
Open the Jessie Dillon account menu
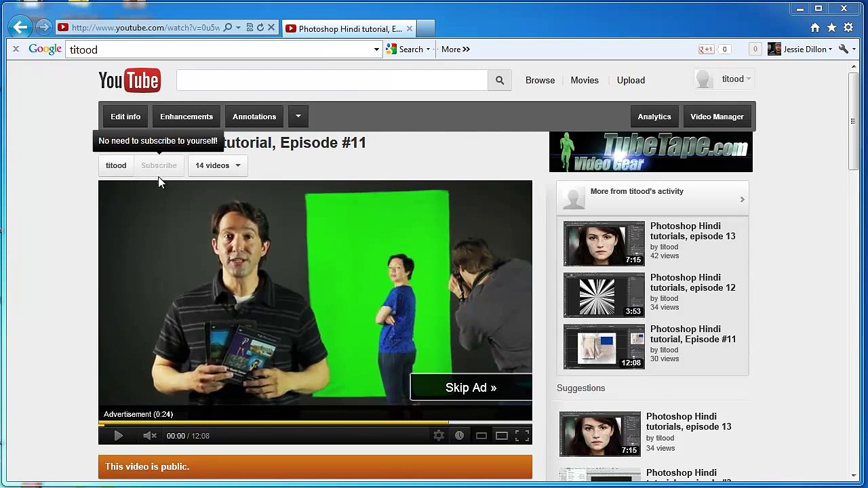pos(800,49)
